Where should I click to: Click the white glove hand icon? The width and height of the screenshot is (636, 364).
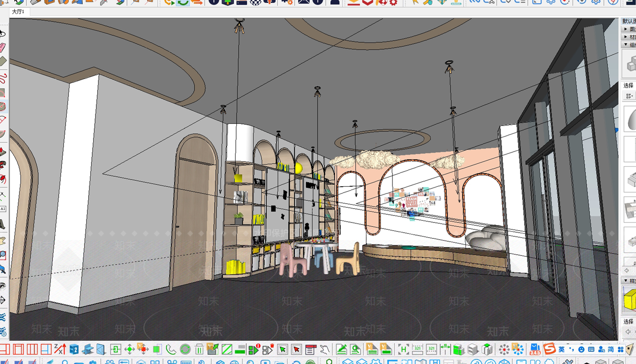[x=325, y=350]
